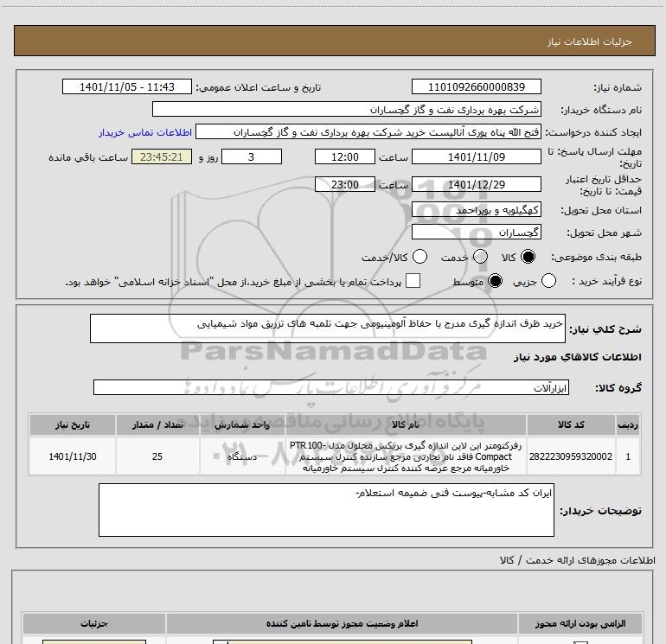Click the province field کهگیلویه و بویراحمد
The width and height of the screenshot is (666, 644).
pos(476,210)
